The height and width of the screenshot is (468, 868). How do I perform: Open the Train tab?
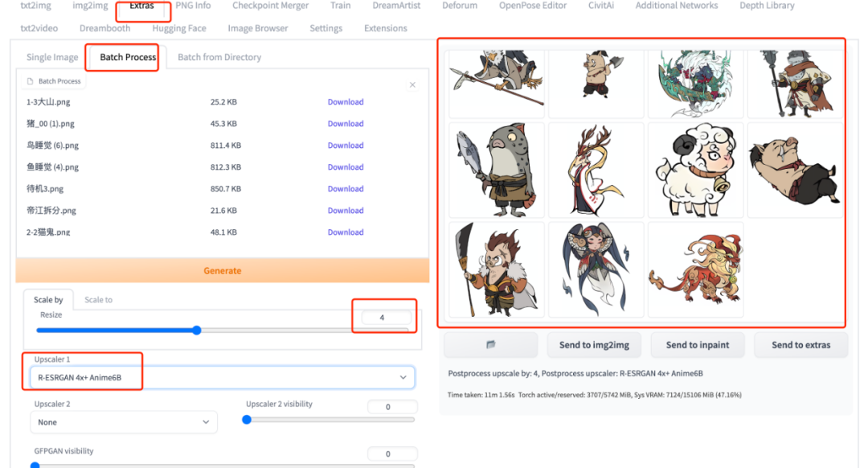(x=341, y=6)
